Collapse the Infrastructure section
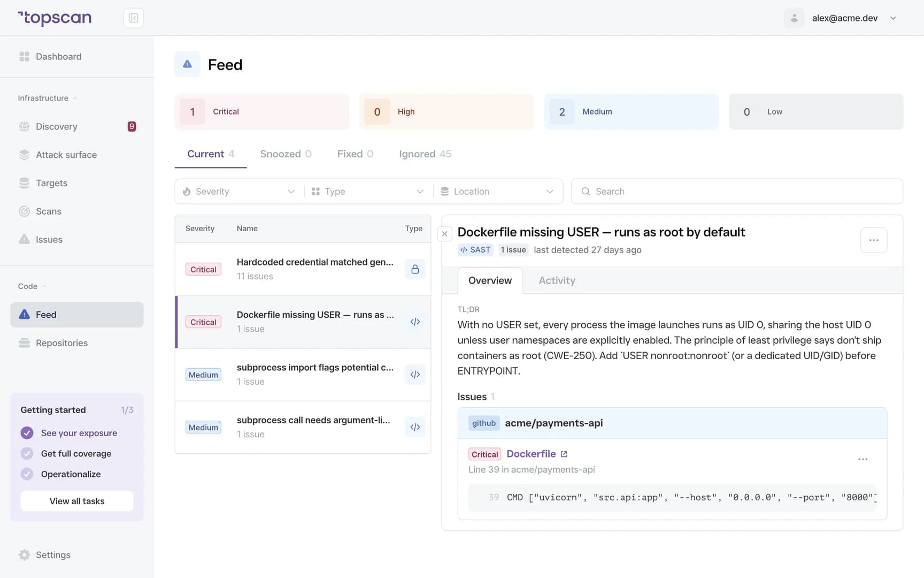924x578 pixels. [x=48, y=98]
